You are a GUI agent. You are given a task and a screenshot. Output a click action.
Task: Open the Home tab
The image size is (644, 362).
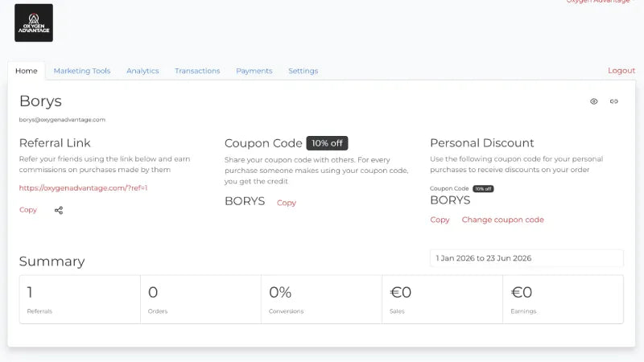(x=27, y=71)
